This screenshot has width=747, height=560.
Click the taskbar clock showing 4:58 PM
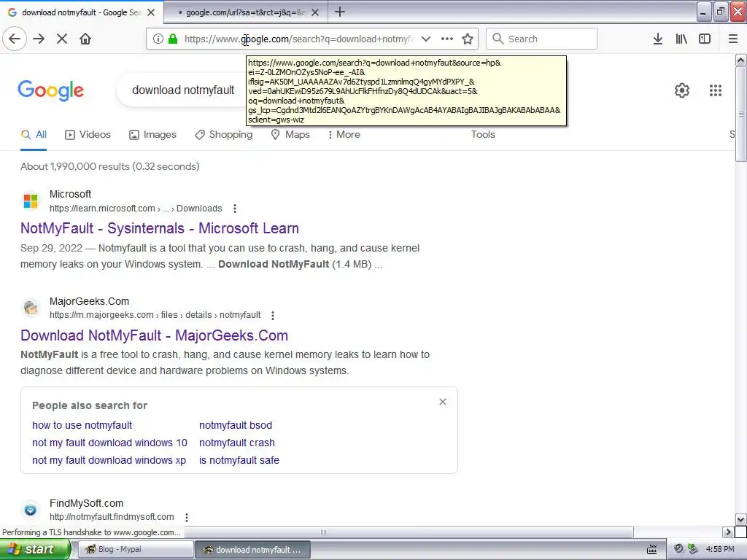click(720, 549)
